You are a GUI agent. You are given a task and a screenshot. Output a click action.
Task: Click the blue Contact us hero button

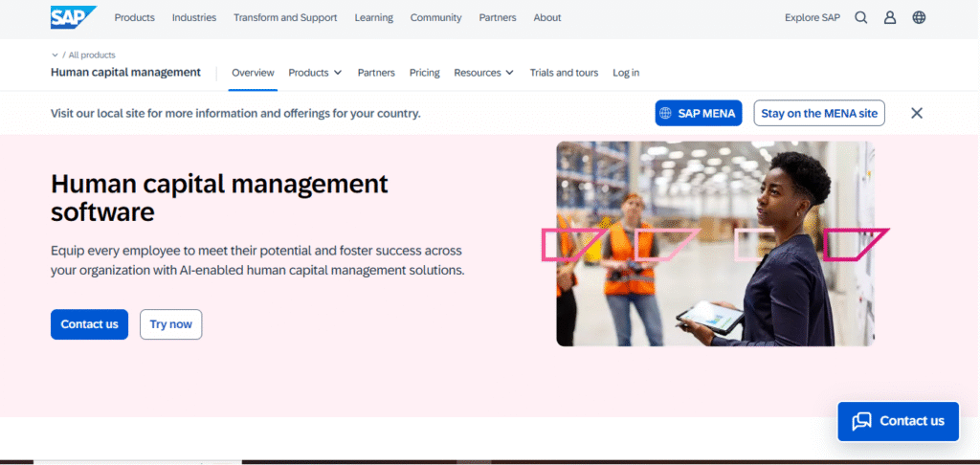point(89,324)
